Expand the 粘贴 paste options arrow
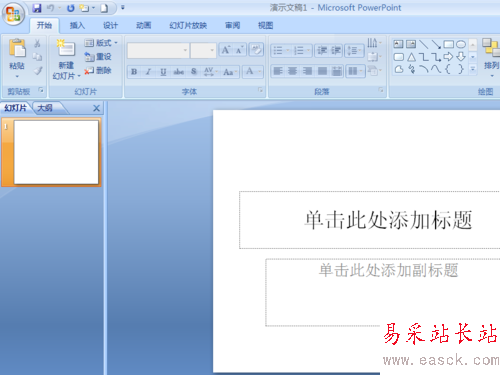The image size is (500, 375). 17,76
